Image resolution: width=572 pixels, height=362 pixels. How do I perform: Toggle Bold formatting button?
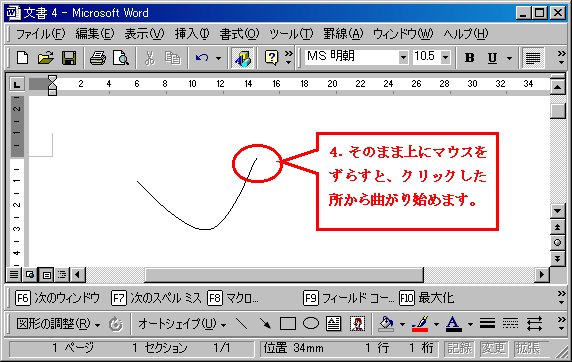pyautogui.click(x=469, y=58)
